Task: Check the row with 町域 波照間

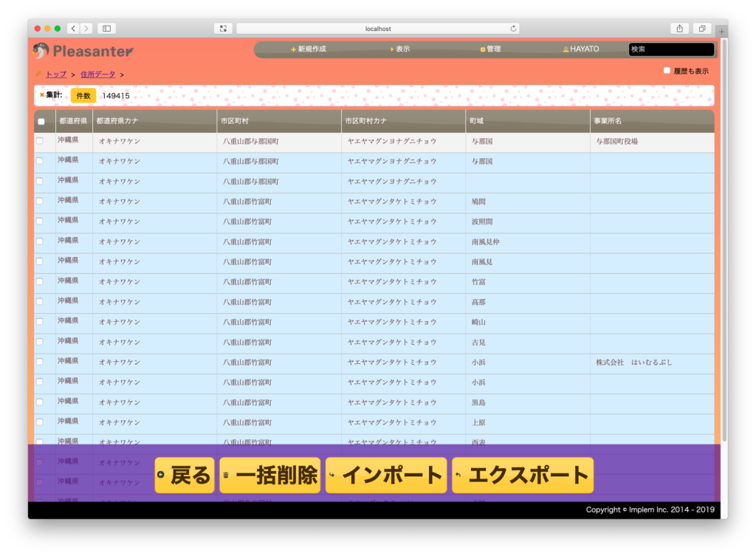Action: tap(40, 222)
